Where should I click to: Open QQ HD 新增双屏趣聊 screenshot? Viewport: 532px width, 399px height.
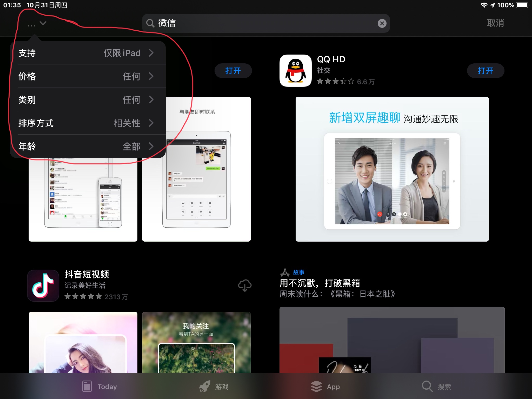click(x=392, y=169)
